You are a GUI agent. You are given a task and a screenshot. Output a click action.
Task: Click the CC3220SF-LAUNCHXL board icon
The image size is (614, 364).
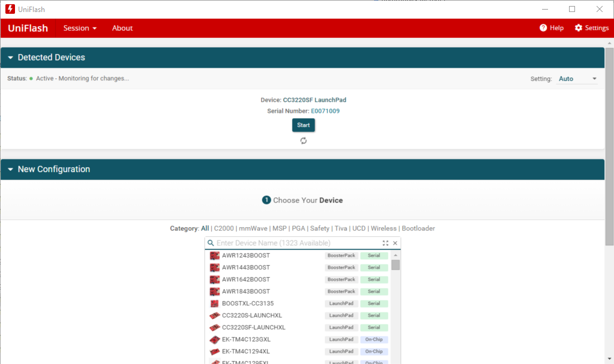[215, 327]
